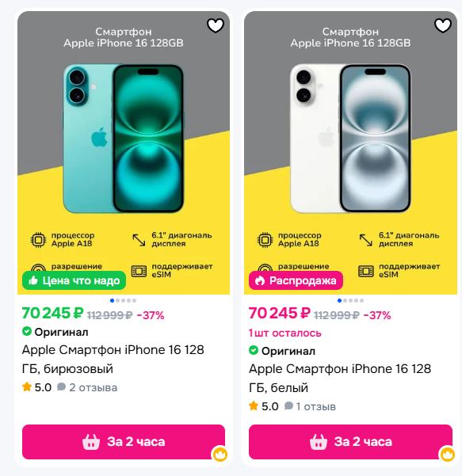Buy turquoise iPhone with 'За 2 часа' button

pyautogui.click(x=124, y=442)
